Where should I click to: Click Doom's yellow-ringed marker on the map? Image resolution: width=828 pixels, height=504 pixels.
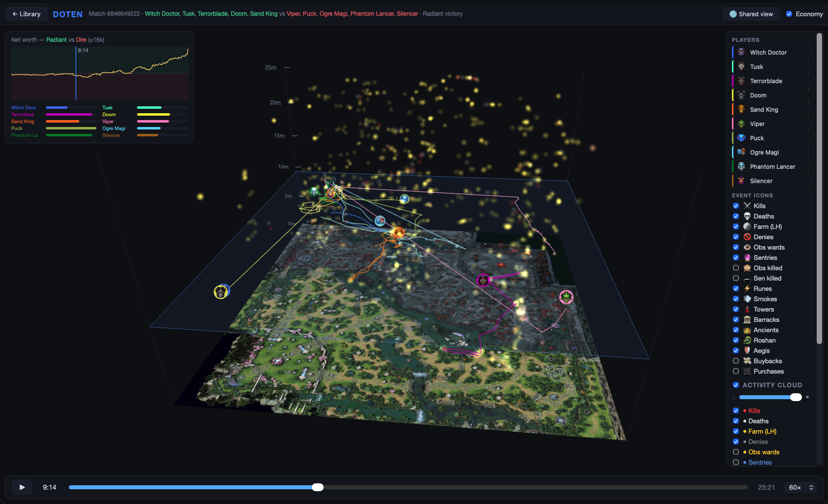[x=221, y=292]
